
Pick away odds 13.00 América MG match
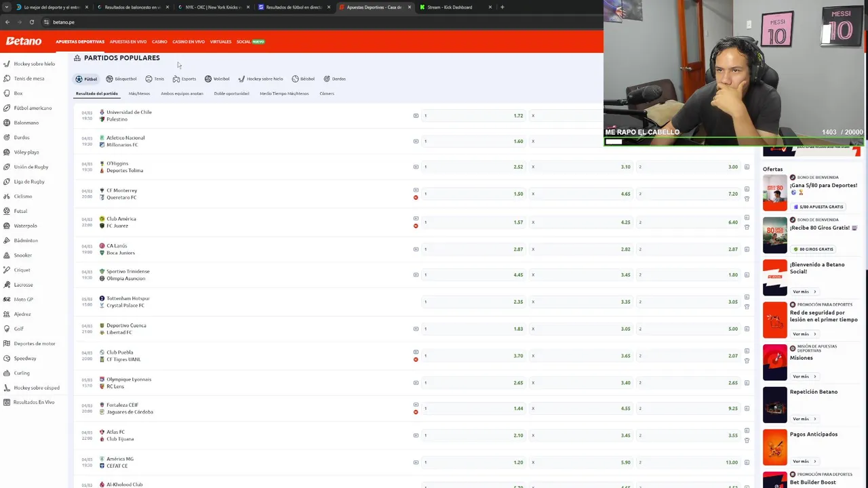tap(688, 462)
